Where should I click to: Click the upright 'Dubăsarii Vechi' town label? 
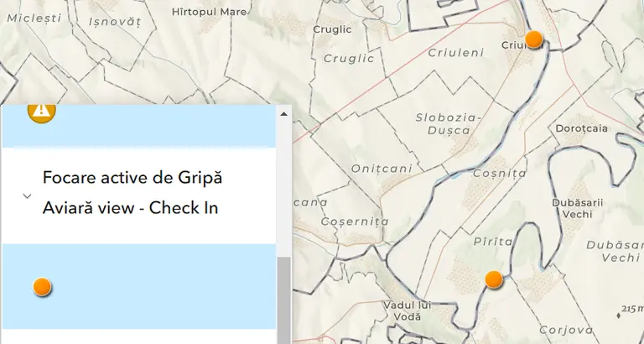(577, 208)
